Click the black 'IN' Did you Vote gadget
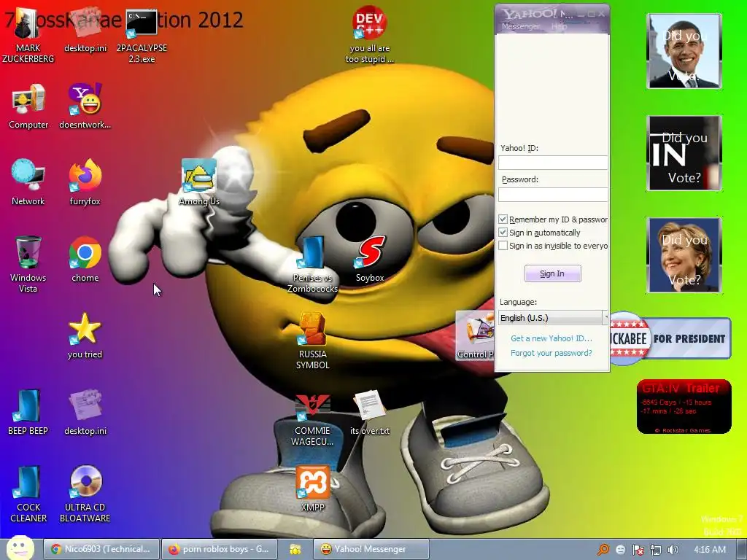The width and height of the screenshot is (747, 560). click(684, 153)
